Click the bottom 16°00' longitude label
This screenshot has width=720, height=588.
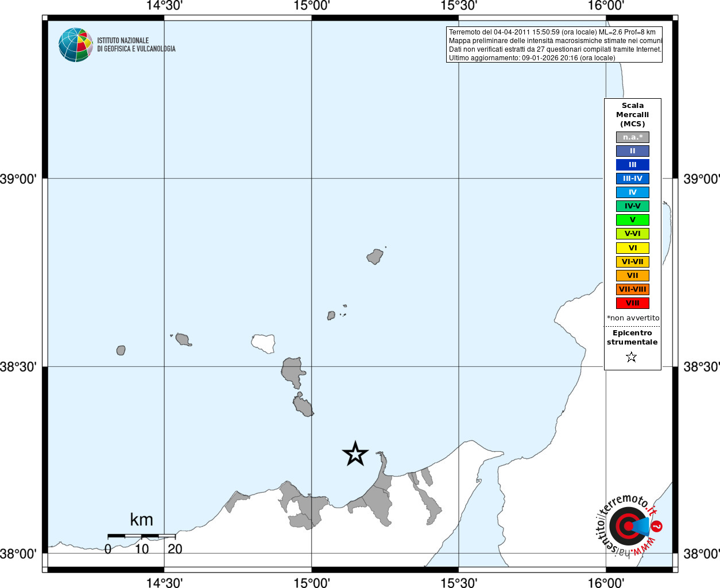pyautogui.click(x=606, y=582)
